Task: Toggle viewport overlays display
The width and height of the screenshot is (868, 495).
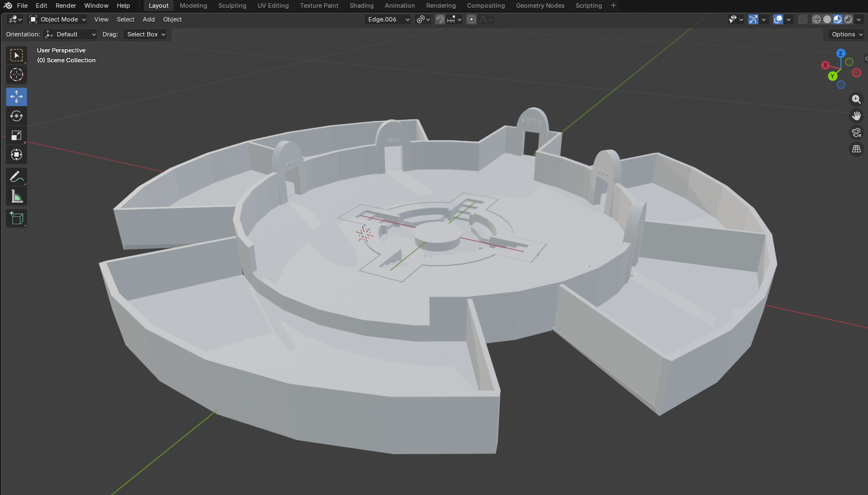Action: 778,19
